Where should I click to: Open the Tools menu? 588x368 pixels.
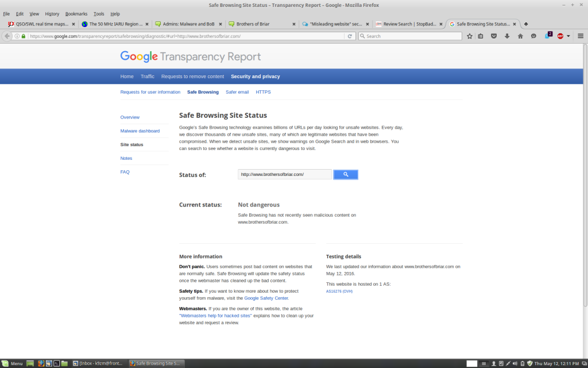pos(99,14)
